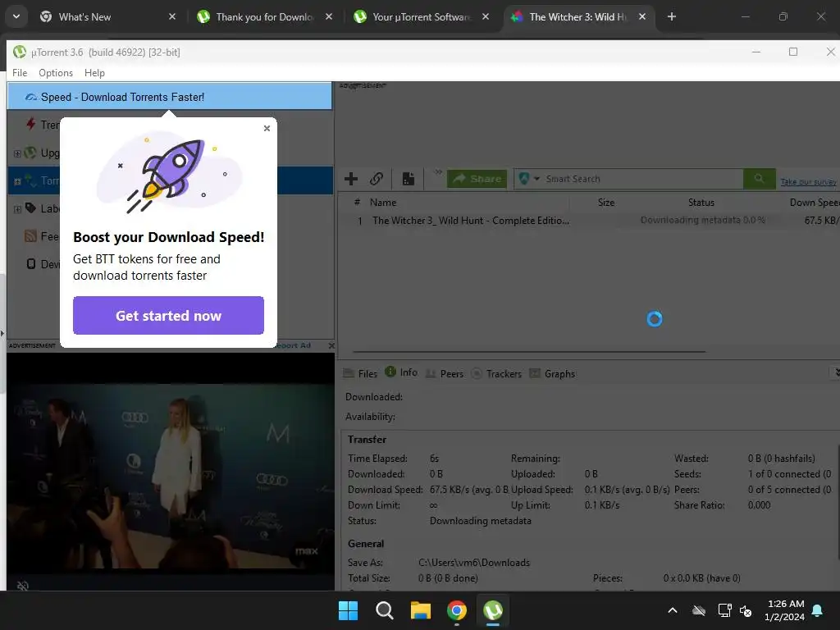Show hidden system tray icons
Screen dimensions: 840x630
coord(673,610)
